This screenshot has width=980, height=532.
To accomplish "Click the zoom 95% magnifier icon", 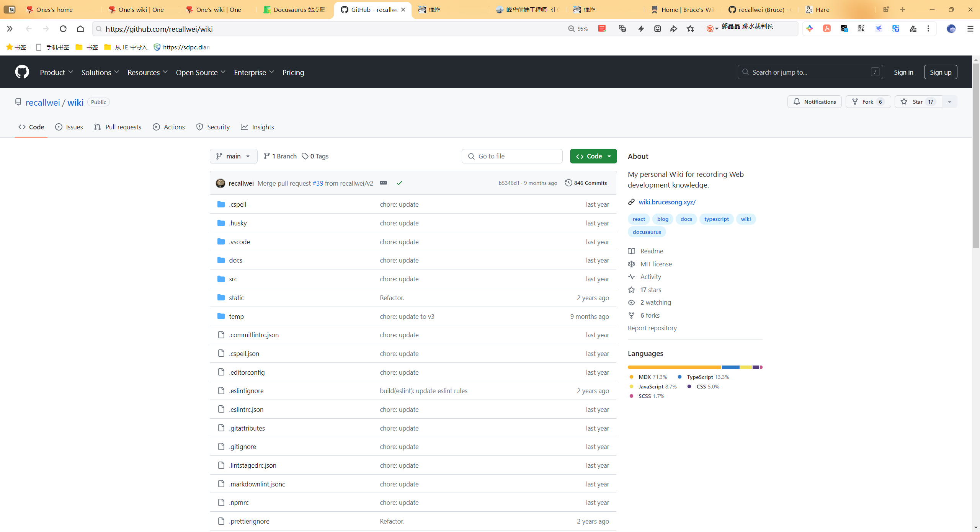I will 571,29.
